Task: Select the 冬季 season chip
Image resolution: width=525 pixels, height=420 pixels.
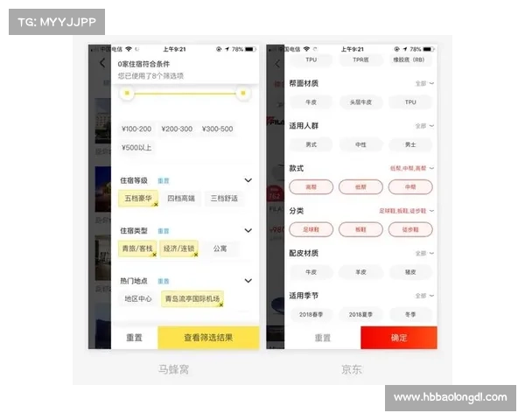Action: (410, 314)
